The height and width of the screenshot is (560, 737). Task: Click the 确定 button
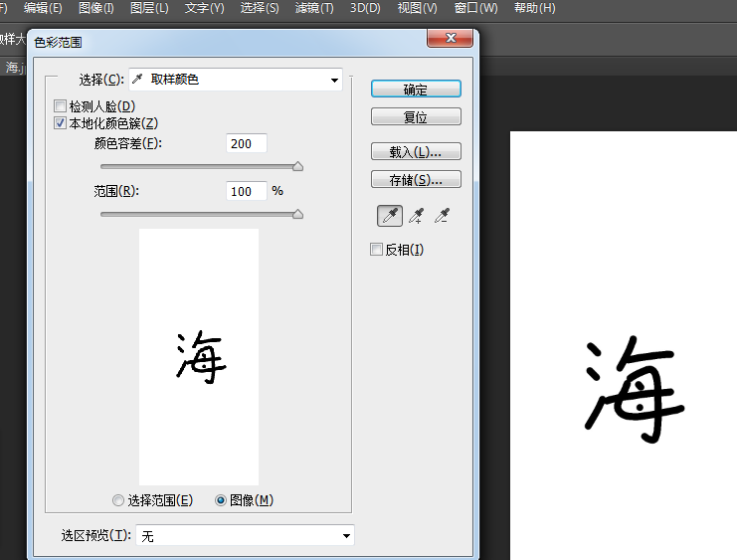pyautogui.click(x=416, y=89)
